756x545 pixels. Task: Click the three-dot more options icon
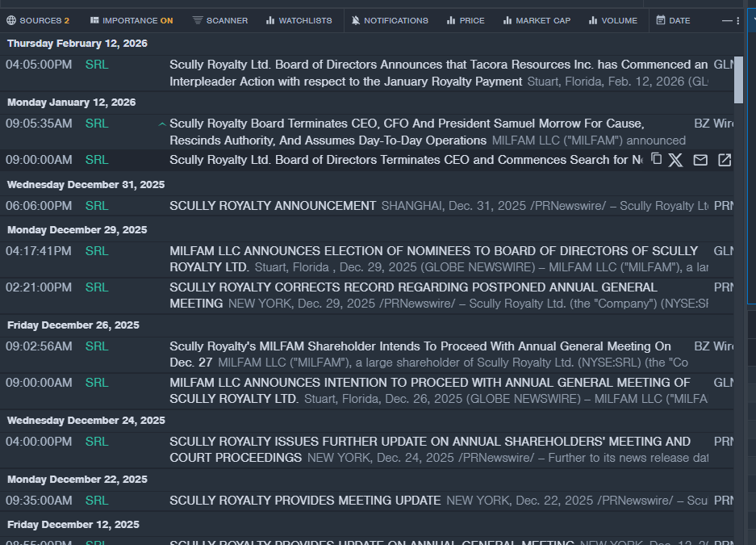[737, 20]
